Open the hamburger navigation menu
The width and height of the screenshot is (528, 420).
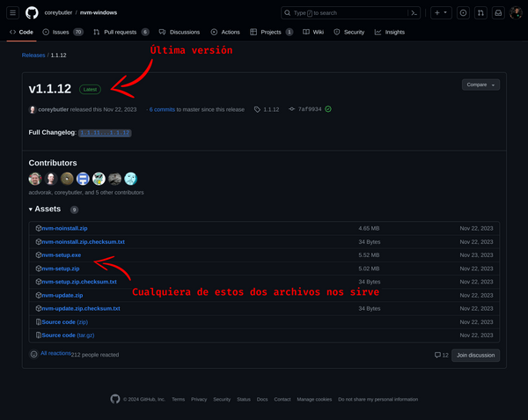coord(12,12)
